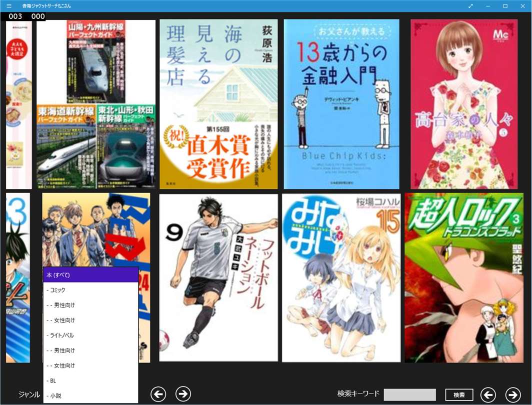Open 高台家の人々 book cover

pyautogui.click(x=464, y=104)
